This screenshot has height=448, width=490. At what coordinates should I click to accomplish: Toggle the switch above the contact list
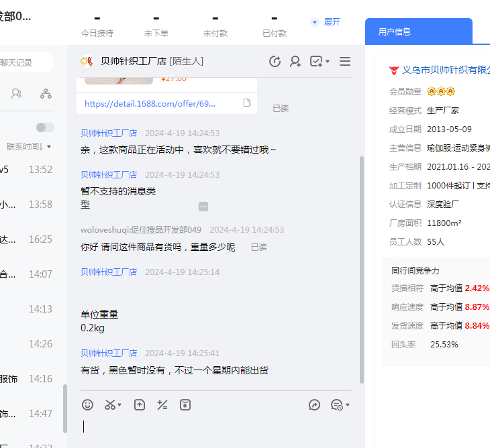tap(44, 127)
